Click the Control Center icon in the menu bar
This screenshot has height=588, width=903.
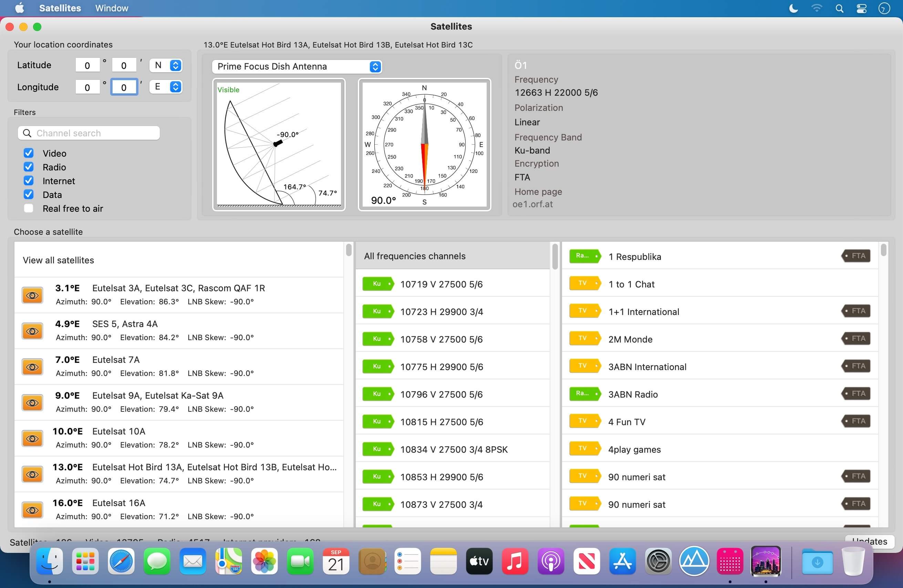(862, 8)
